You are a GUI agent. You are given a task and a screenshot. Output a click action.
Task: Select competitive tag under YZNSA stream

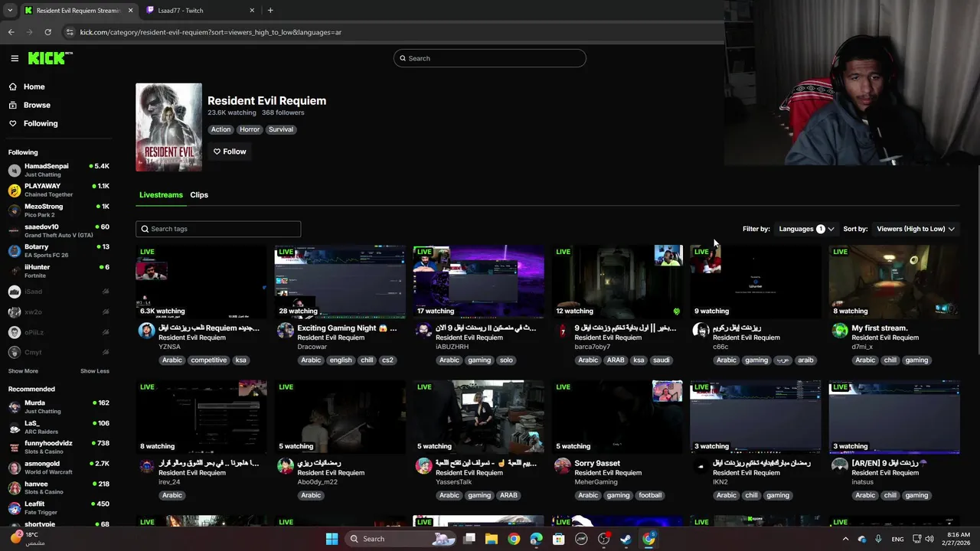[x=209, y=360]
